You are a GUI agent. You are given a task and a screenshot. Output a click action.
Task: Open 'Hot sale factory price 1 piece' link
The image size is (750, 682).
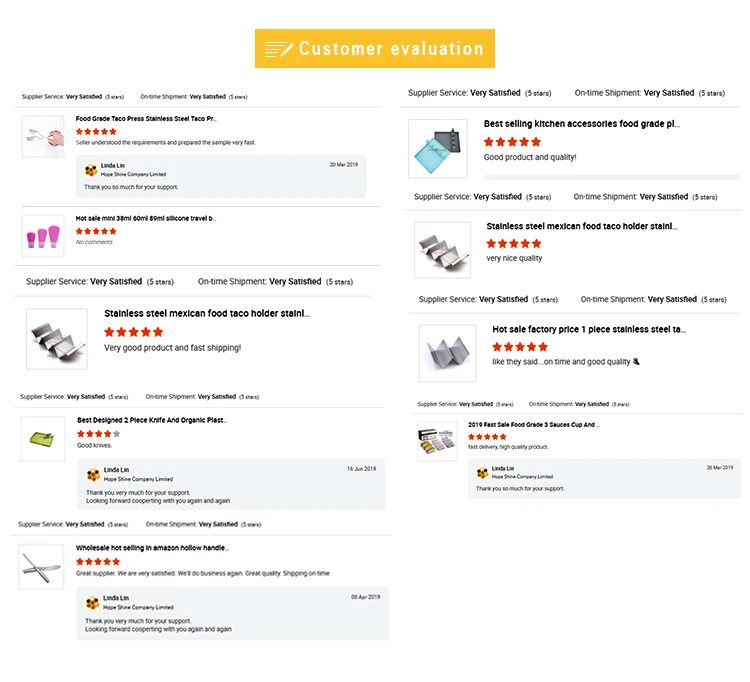click(588, 329)
